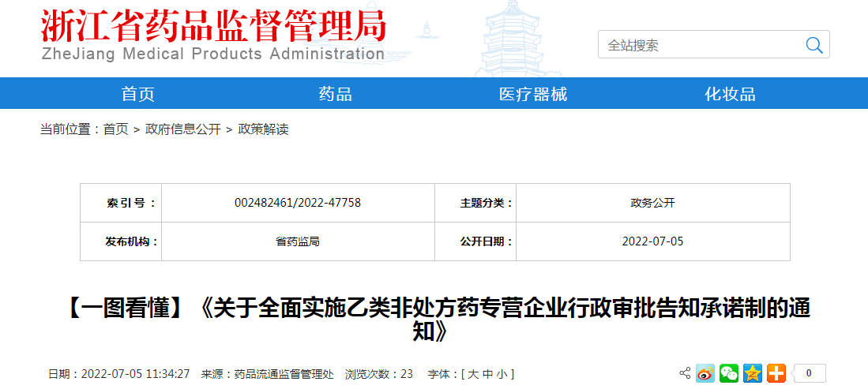Click the ZheJiang Medical Products Administration subtitle
868x389 pixels.
point(213,54)
